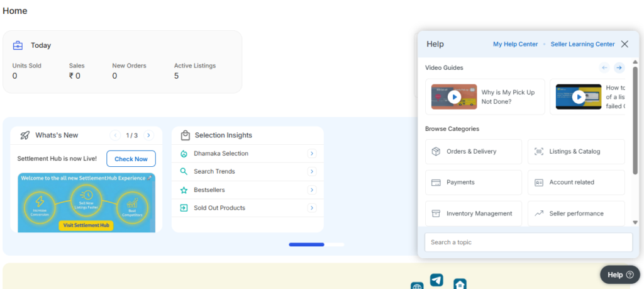Open My Help Center link
Image resolution: width=644 pixels, height=289 pixels.
coord(515,44)
